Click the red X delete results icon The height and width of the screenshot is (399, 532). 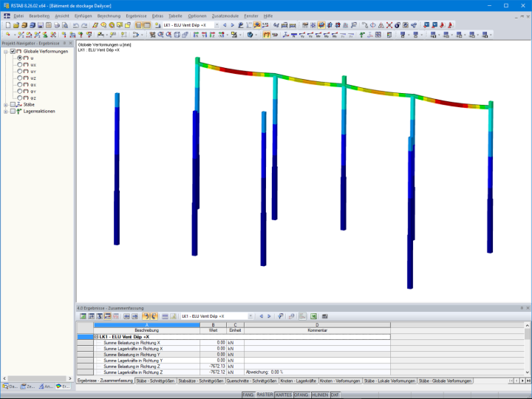389,25
